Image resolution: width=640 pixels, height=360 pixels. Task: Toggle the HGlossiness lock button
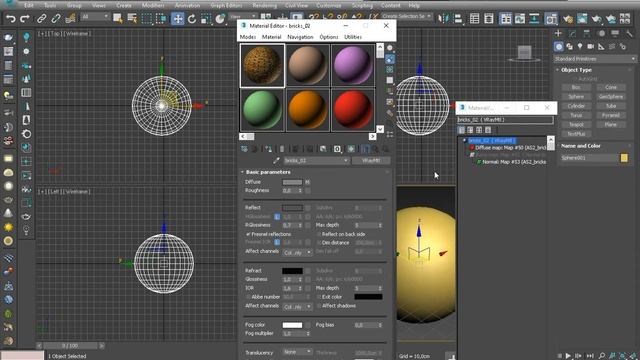tap(277, 216)
